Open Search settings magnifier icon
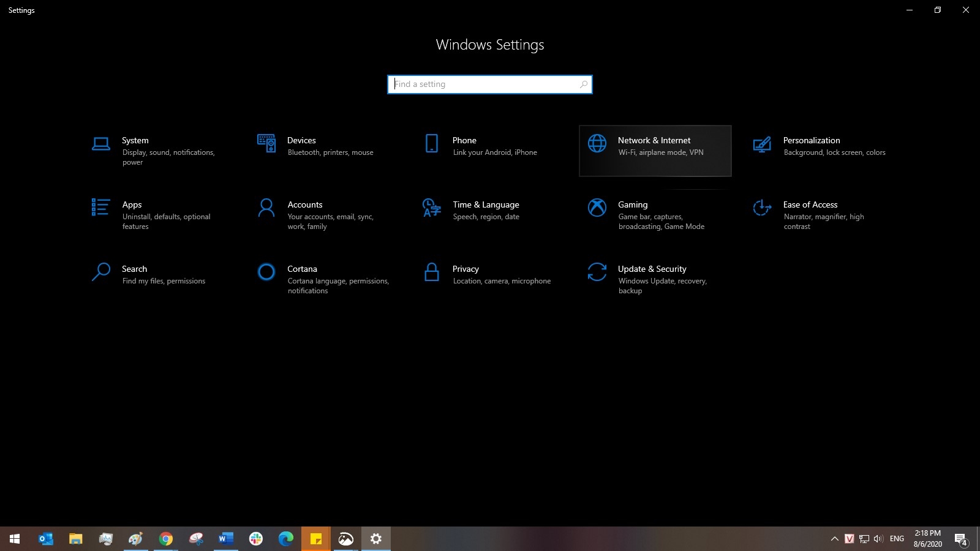The image size is (980, 551). coord(101,272)
